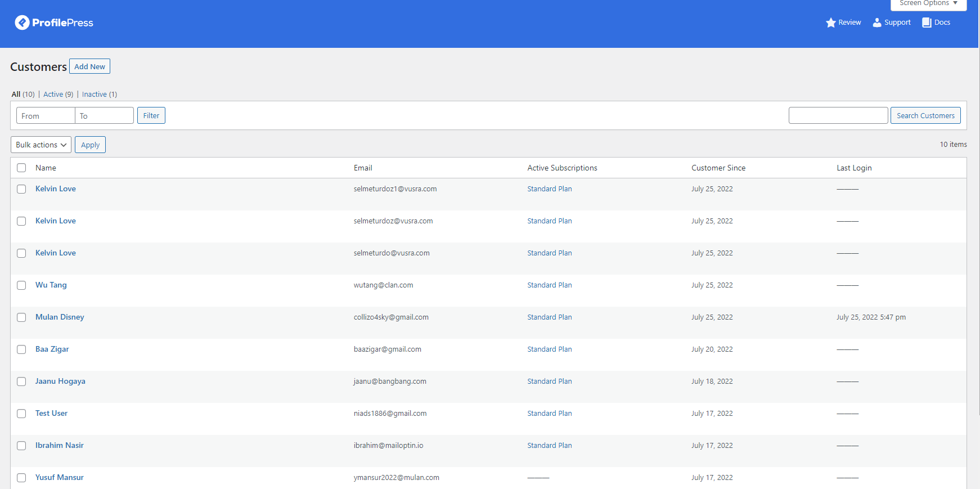Viewport: 980px width, 489px height.
Task: Check the box for selmeturdo@vusra.com row
Action: tap(21, 253)
